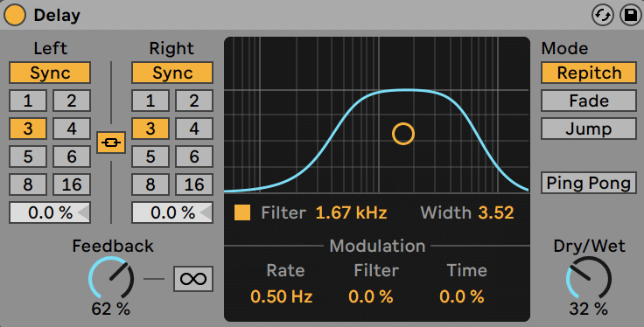Image resolution: width=644 pixels, height=327 pixels.
Task: Select Left delay time 5
Action: pos(27,157)
